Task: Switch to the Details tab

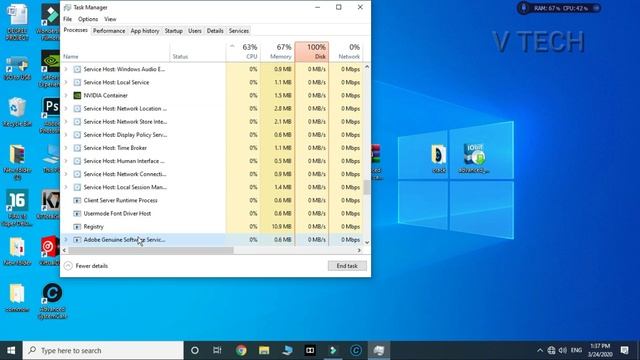Action: pyautogui.click(x=215, y=31)
